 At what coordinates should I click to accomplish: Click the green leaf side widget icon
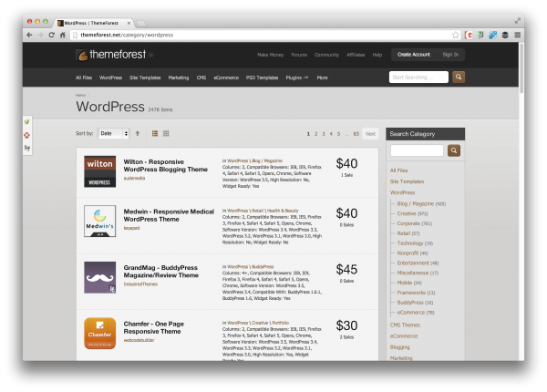pos(26,122)
